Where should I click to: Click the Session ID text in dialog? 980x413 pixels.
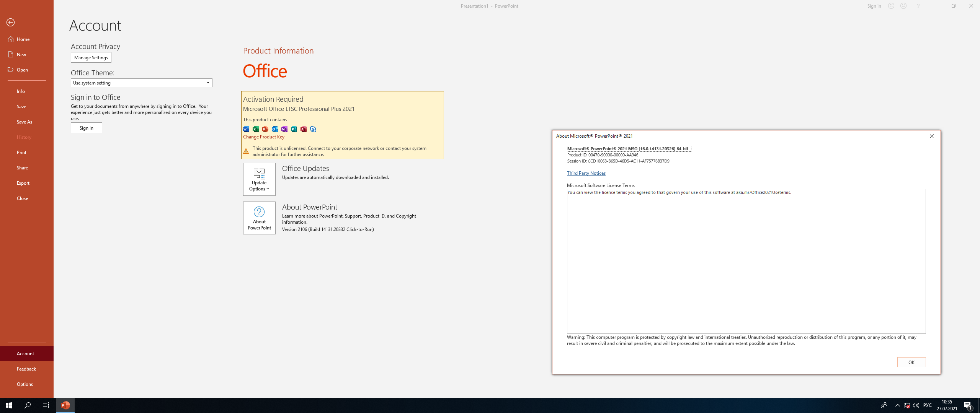[618, 161]
